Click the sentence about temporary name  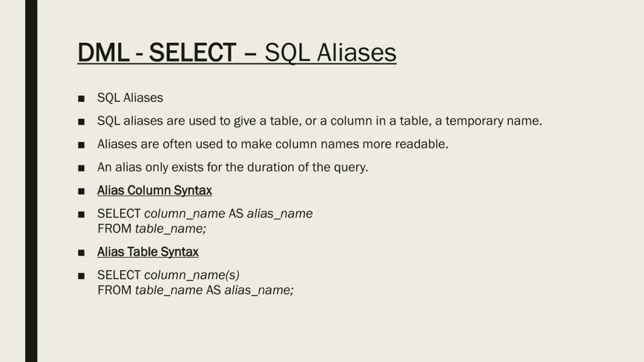pyautogui.click(x=319, y=121)
